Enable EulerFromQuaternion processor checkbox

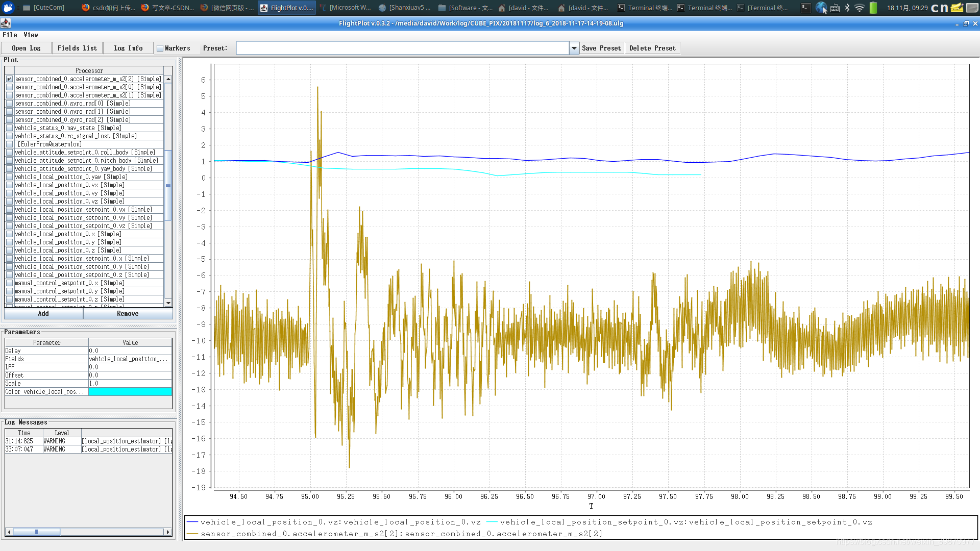click(x=10, y=144)
